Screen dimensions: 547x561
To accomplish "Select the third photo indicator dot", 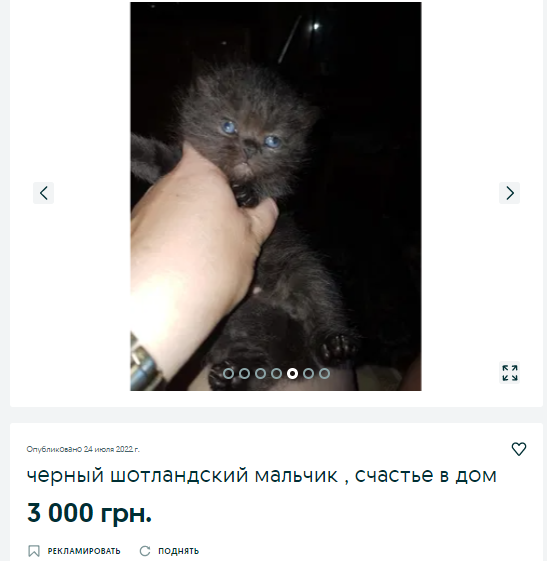I will pyautogui.click(x=260, y=374).
